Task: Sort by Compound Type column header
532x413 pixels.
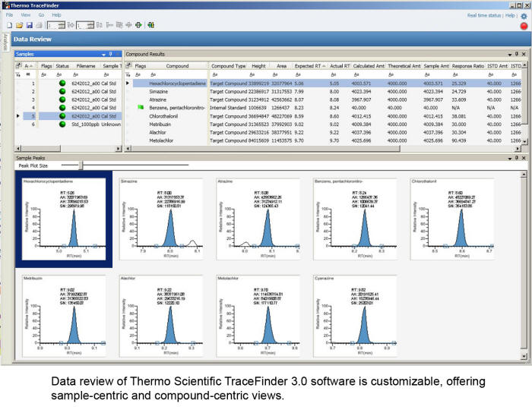Action: click(228, 66)
